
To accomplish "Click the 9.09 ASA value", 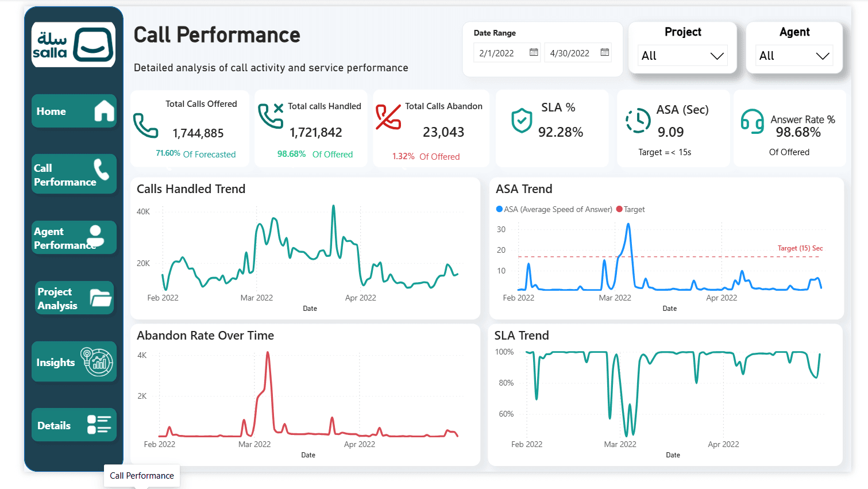I will [x=671, y=132].
